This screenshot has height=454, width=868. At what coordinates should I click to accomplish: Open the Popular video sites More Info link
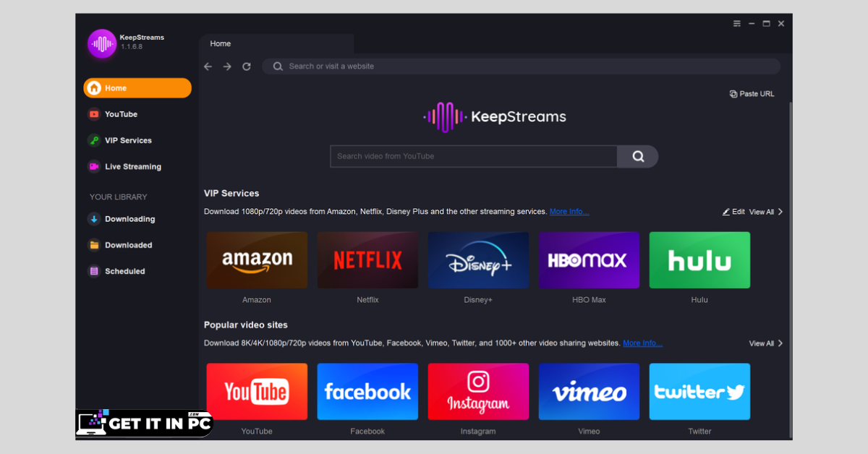(642, 343)
